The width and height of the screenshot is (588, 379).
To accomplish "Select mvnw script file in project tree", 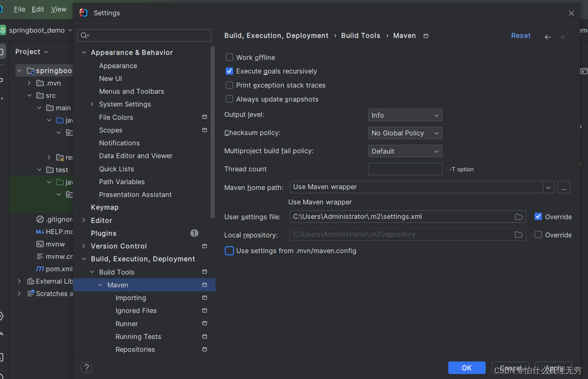I will pyautogui.click(x=51, y=244).
